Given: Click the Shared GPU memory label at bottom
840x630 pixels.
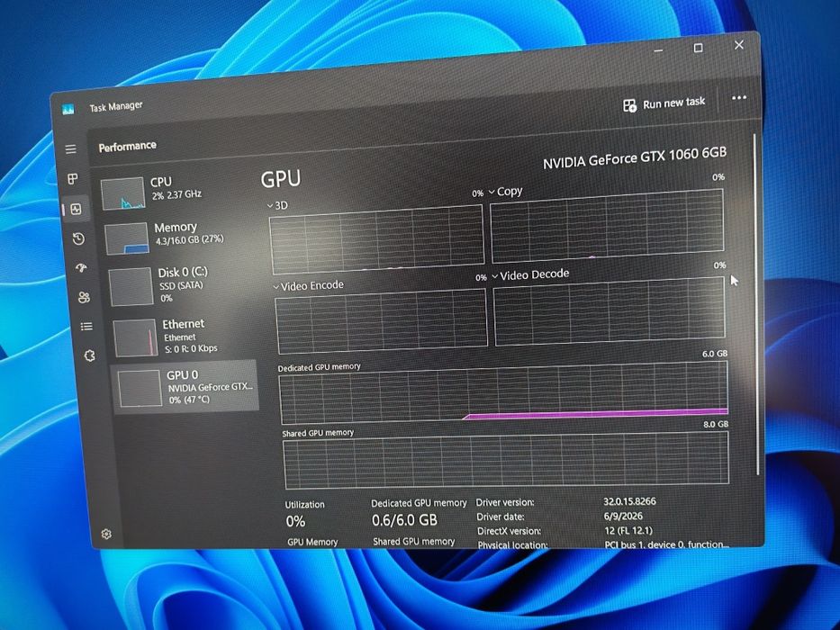Looking at the screenshot, I should point(413,542).
